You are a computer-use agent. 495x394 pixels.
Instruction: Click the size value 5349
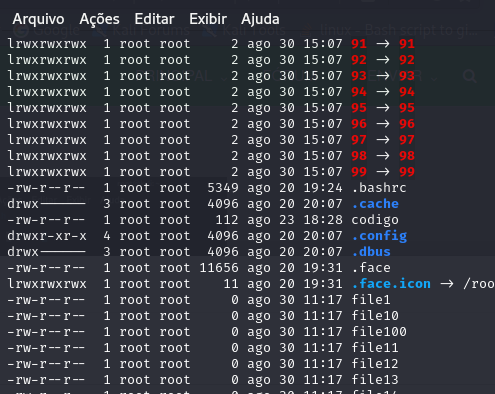click(223, 188)
